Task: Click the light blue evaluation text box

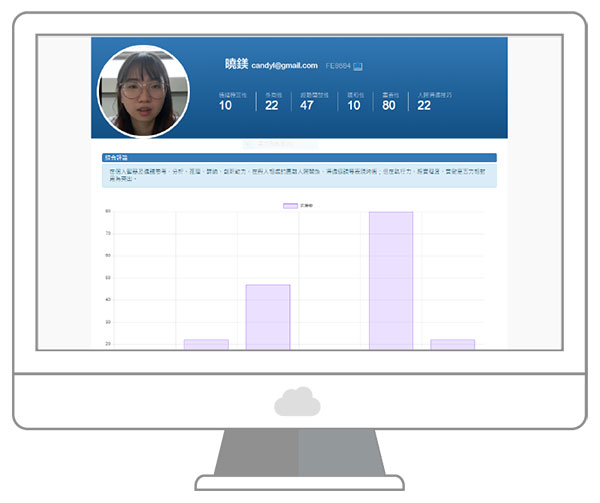Action: (x=300, y=175)
